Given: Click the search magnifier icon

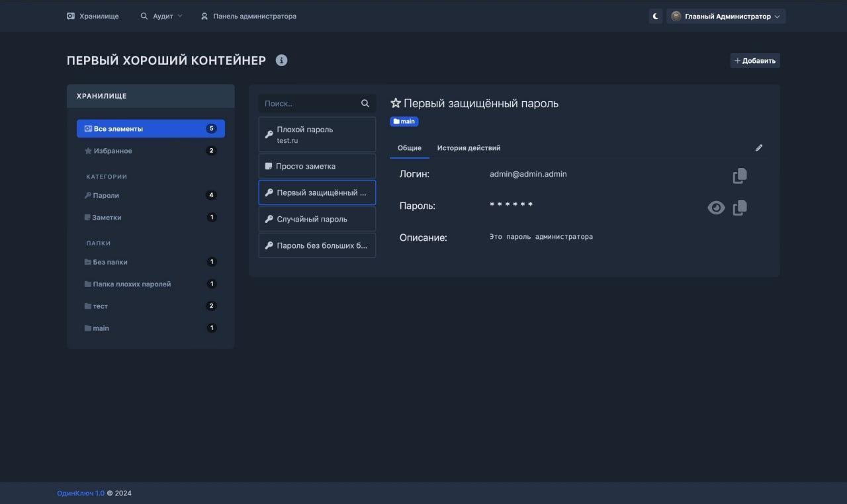Looking at the screenshot, I should (x=365, y=104).
